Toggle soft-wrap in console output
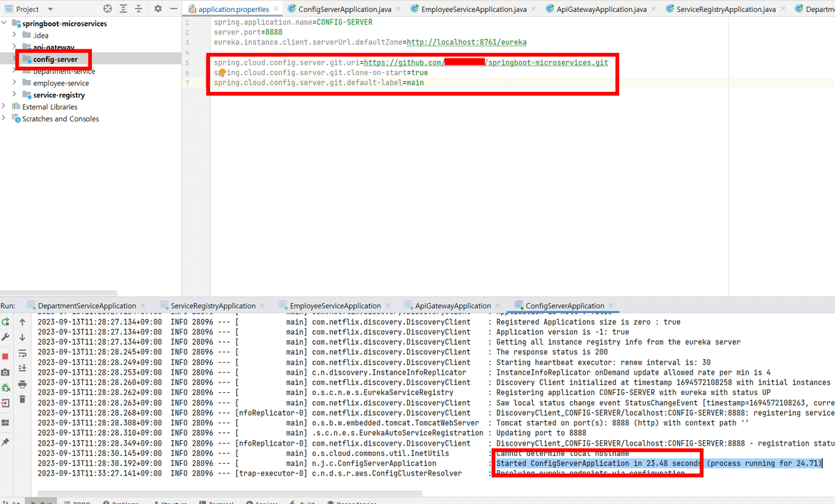 pyautogui.click(x=23, y=351)
